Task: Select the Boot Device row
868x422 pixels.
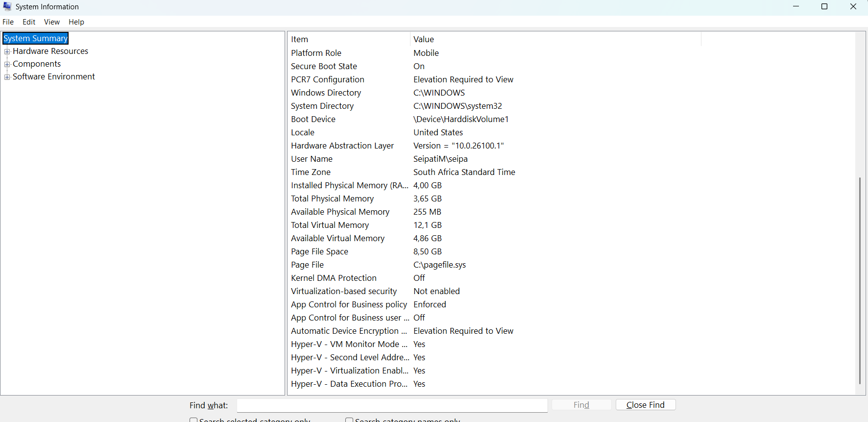Action: coord(495,119)
